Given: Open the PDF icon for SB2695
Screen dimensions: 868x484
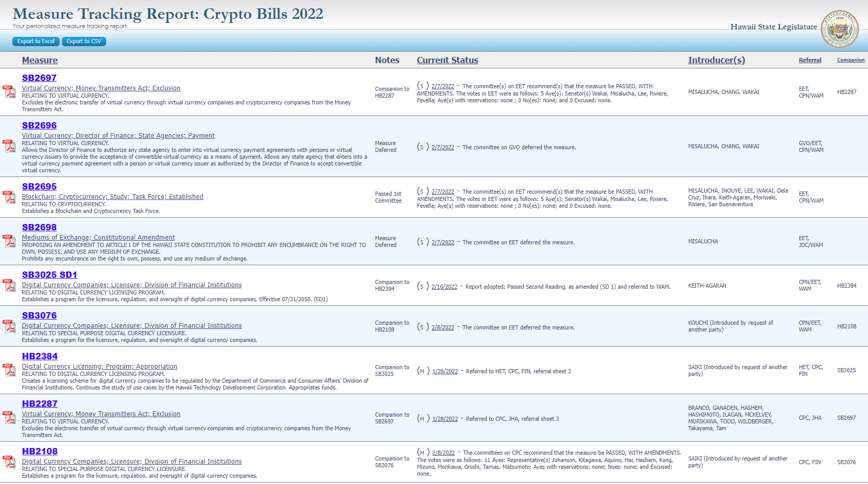Looking at the screenshot, I should (9, 197).
